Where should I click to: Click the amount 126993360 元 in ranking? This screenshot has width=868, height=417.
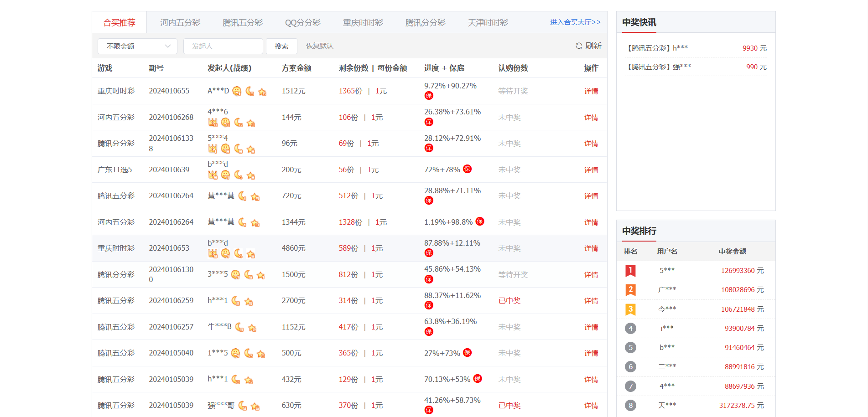[742, 271]
